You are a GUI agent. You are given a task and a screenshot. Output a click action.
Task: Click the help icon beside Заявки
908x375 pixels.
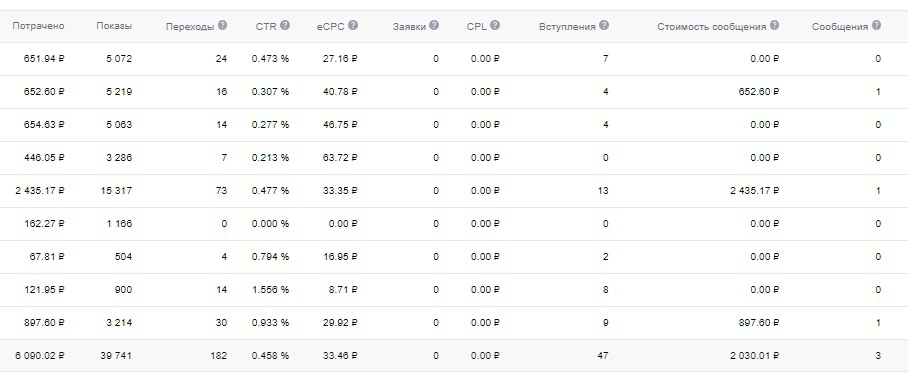point(434,26)
